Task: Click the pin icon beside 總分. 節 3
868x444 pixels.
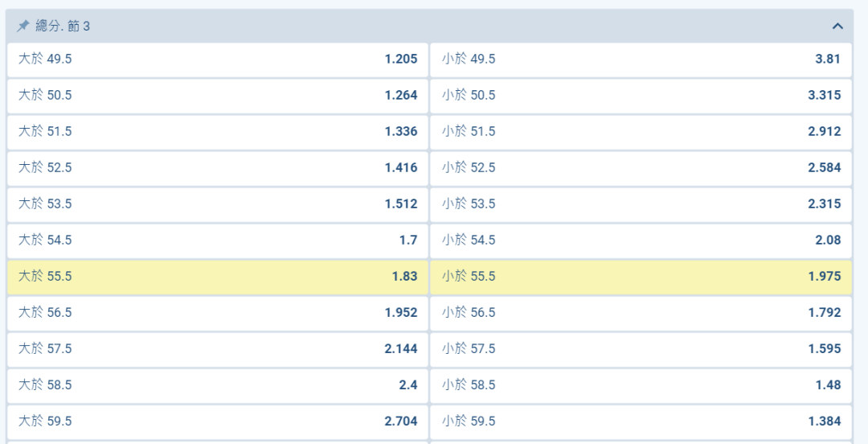Action: pos(23,27)
